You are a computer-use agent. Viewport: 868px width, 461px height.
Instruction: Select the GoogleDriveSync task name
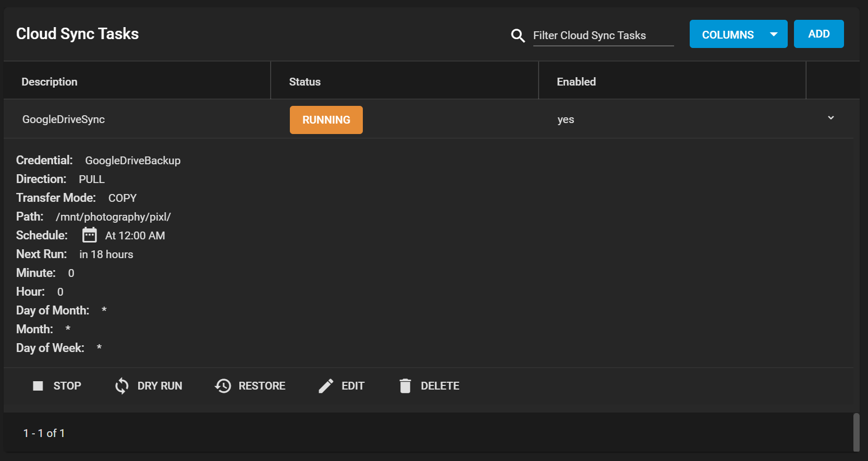coord(64,119)
